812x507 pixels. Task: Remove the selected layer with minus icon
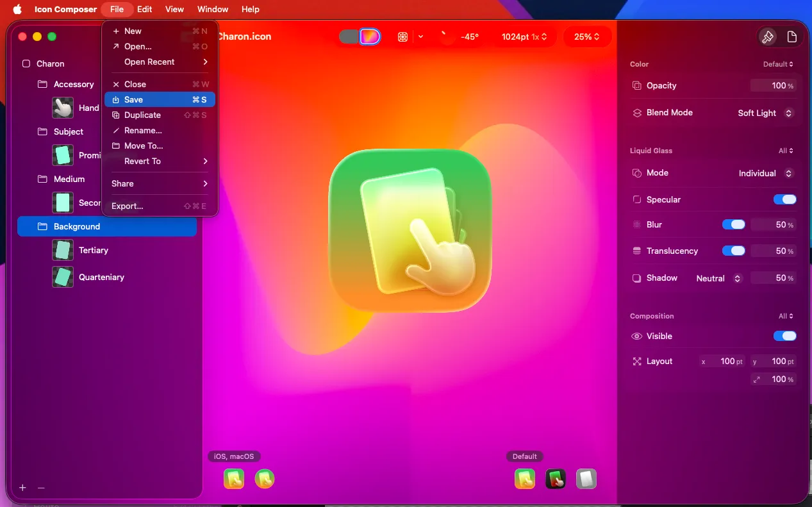tap(41, 488)
